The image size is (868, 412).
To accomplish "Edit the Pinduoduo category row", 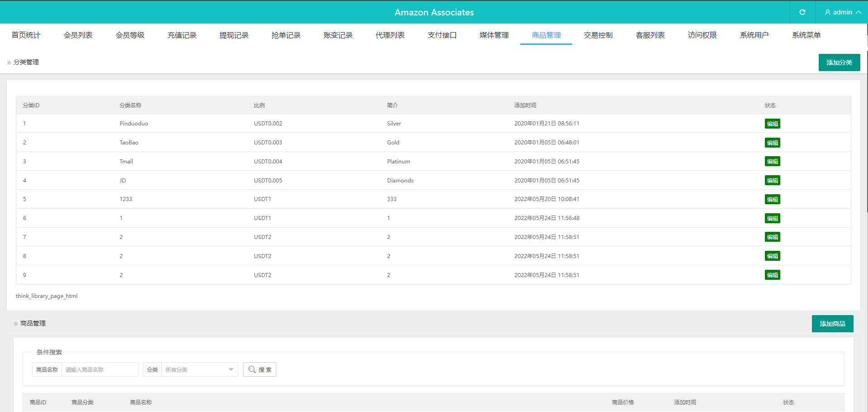I will pyautogui.click(x=772, y=124).
